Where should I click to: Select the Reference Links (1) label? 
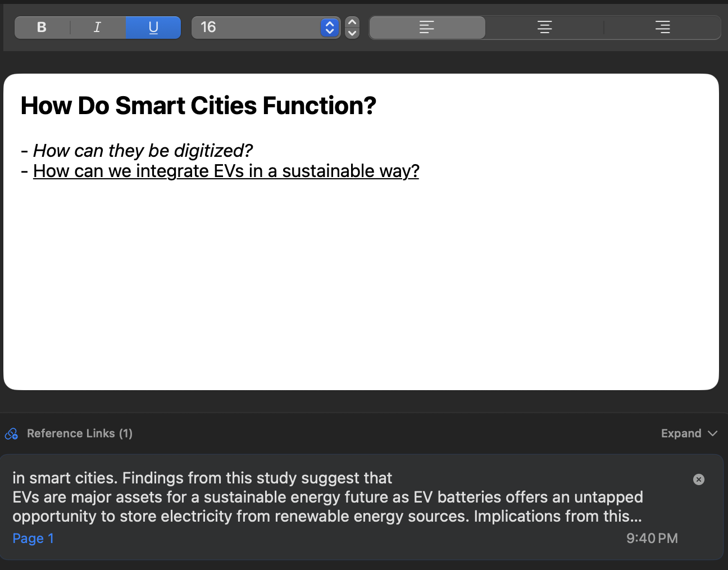(x=80, y=433)
